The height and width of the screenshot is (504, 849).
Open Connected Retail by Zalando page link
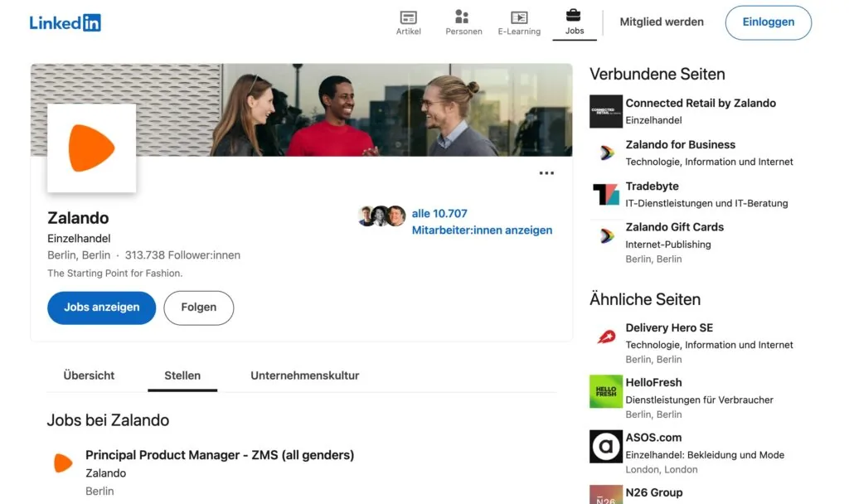[701, 103]
